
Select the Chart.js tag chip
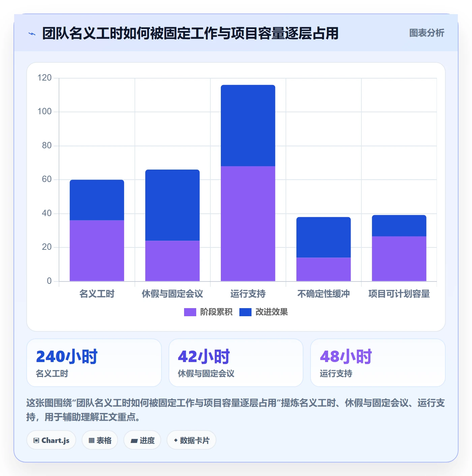[x=51, y=440]
